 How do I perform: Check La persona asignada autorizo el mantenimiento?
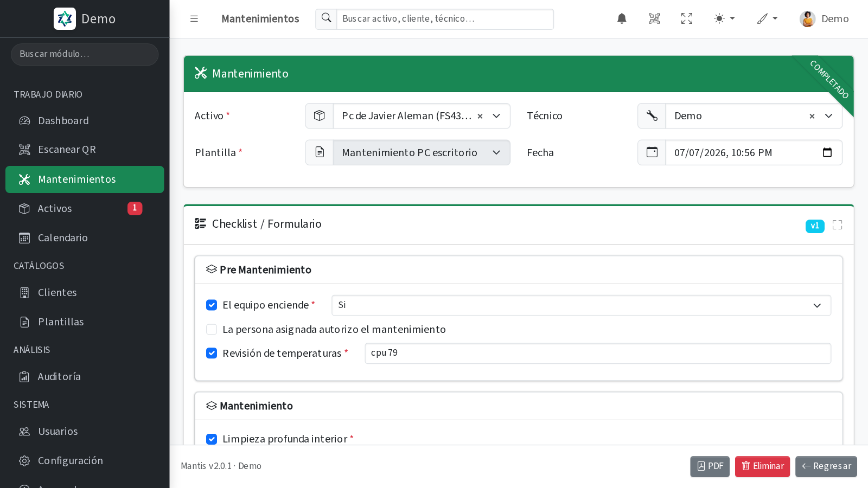tap(212, 330)
